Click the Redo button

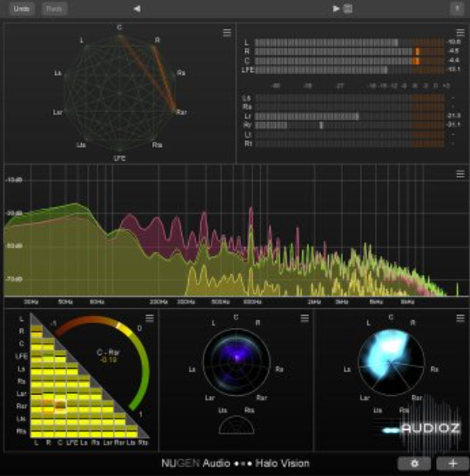[x=54, y=9]
